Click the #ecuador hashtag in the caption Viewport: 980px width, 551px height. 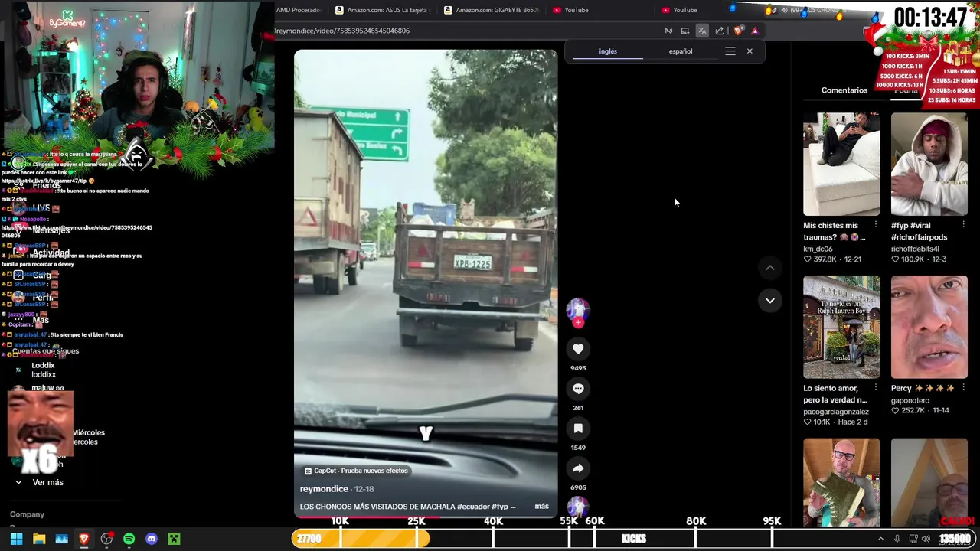473,507
